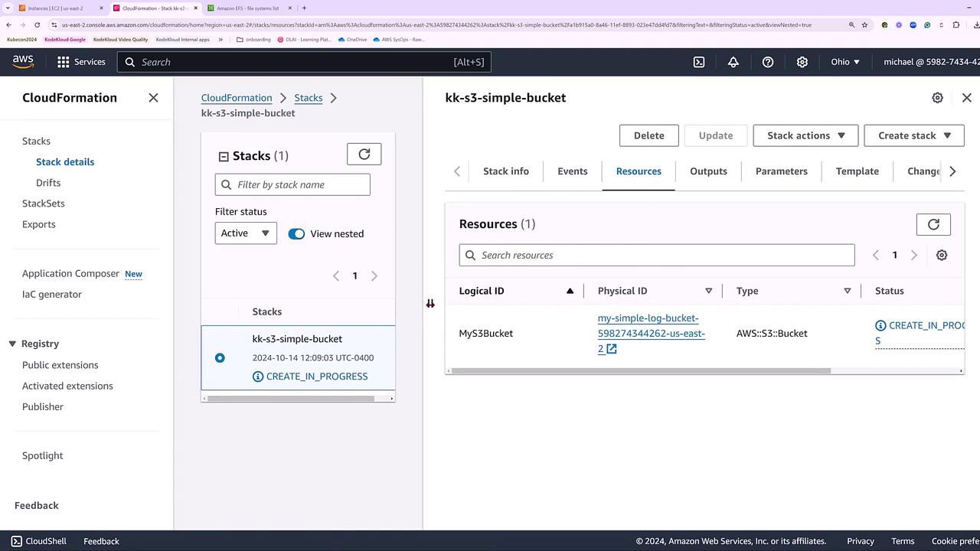980x551 pixels.
Task: Go to next page of stacks list
Action: 374,275
